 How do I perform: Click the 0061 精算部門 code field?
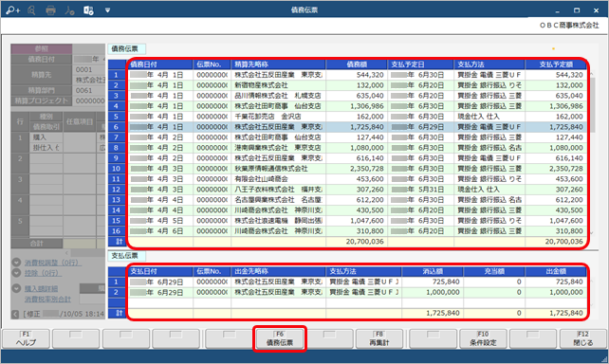(x=89, y=90)
